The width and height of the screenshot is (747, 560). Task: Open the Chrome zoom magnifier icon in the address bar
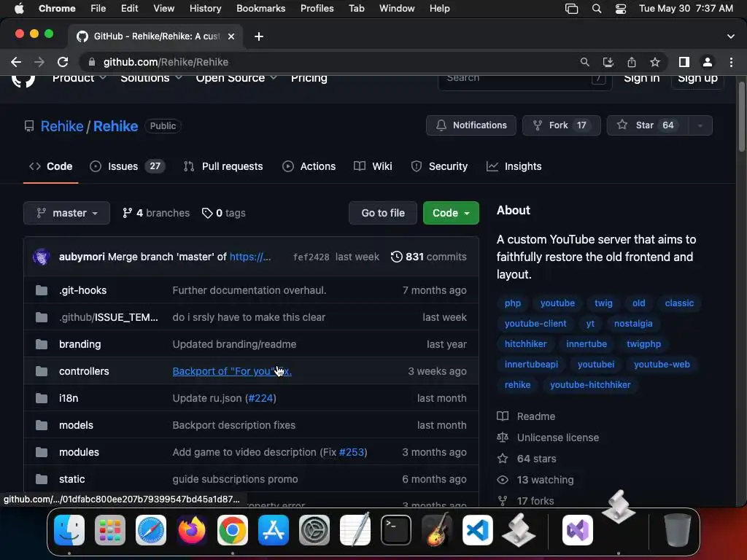(584, 62)
